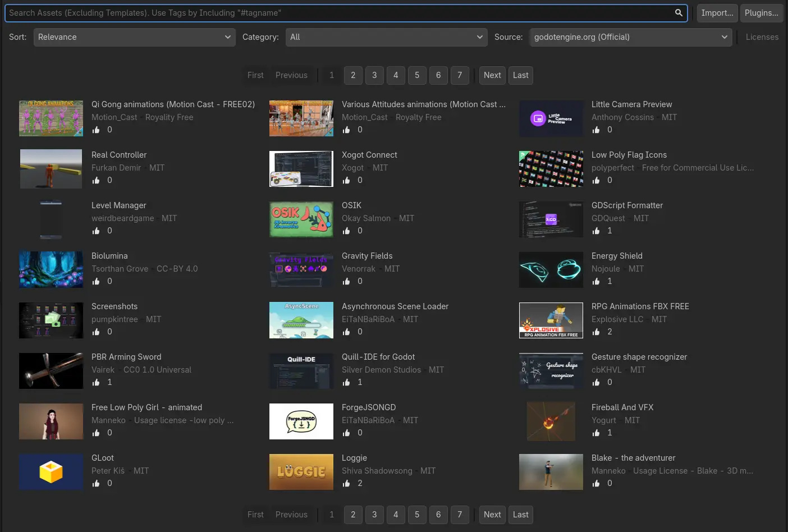Like the Energy Shield asset
This screenshot has width=788, height=532.
(x=596, y=281)
